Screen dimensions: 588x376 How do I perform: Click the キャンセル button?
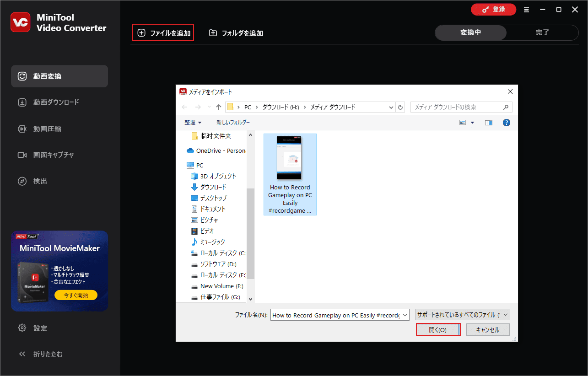(488, 330)
